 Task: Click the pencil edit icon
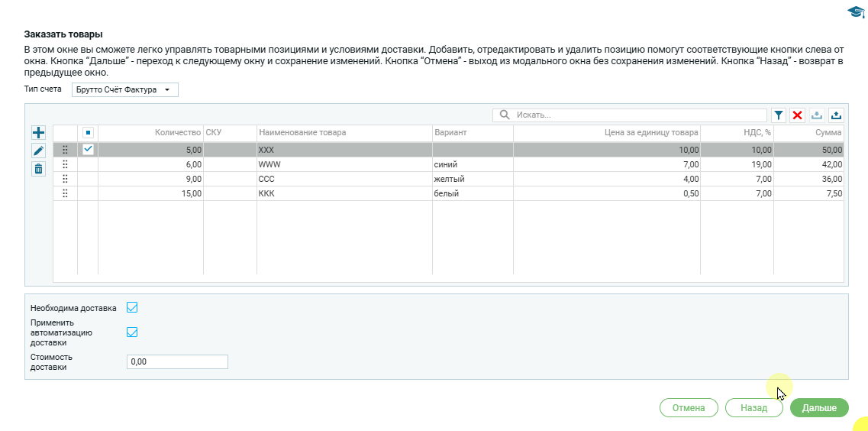point(38,151)
